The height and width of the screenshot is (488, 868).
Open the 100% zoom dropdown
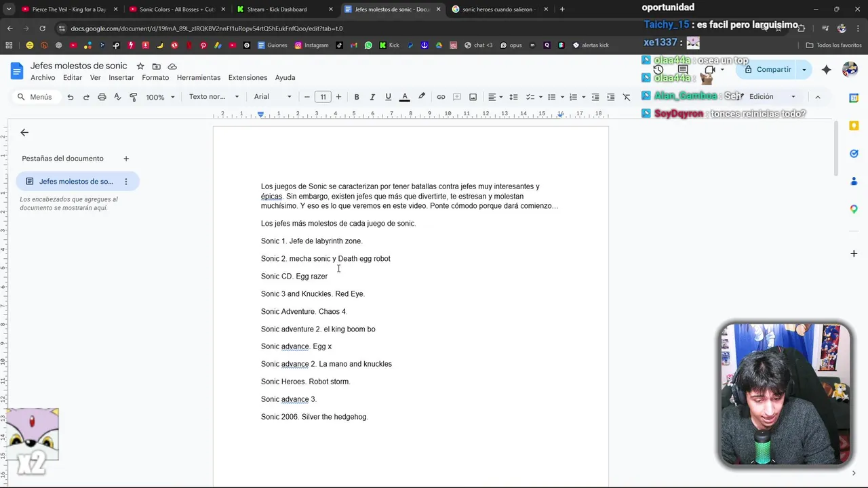tap(160, 97)
